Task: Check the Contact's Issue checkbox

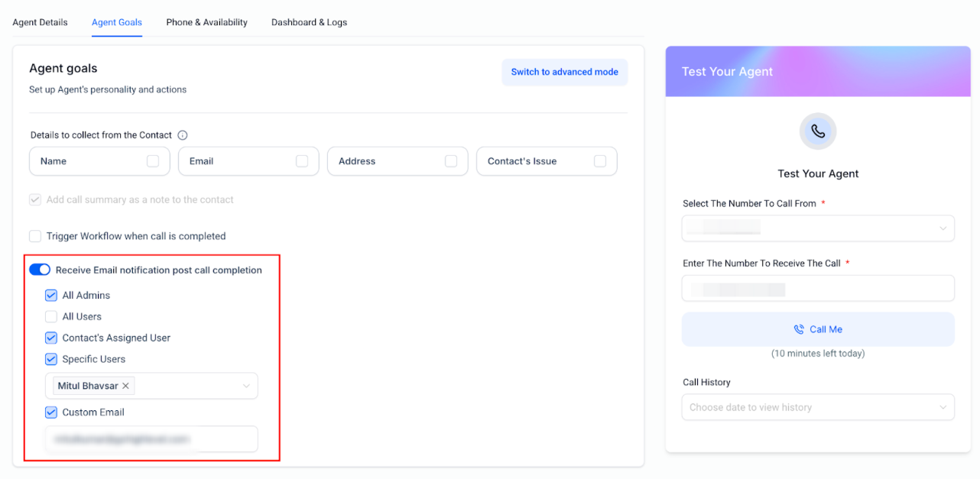Action: 600,161
